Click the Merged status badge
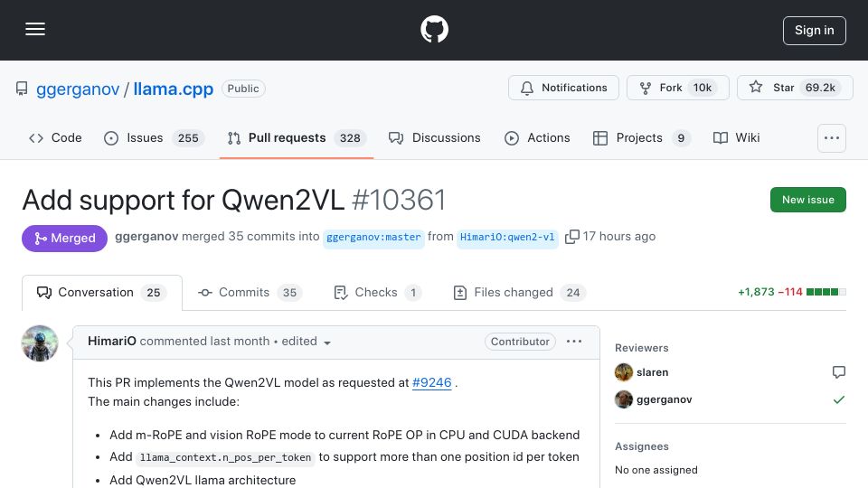This screenshot has height=488, width=868. click(x=64, y=239)
